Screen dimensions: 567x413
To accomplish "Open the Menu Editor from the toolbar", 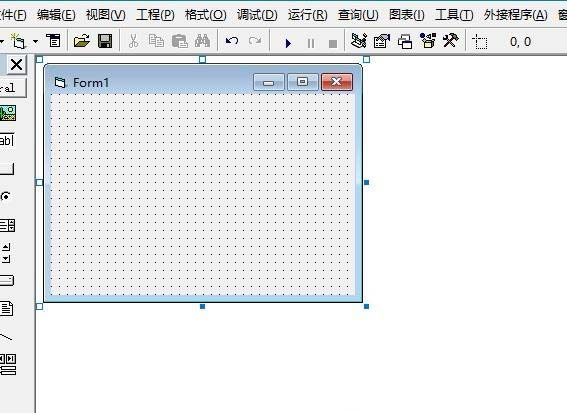I will click(54, 41).
